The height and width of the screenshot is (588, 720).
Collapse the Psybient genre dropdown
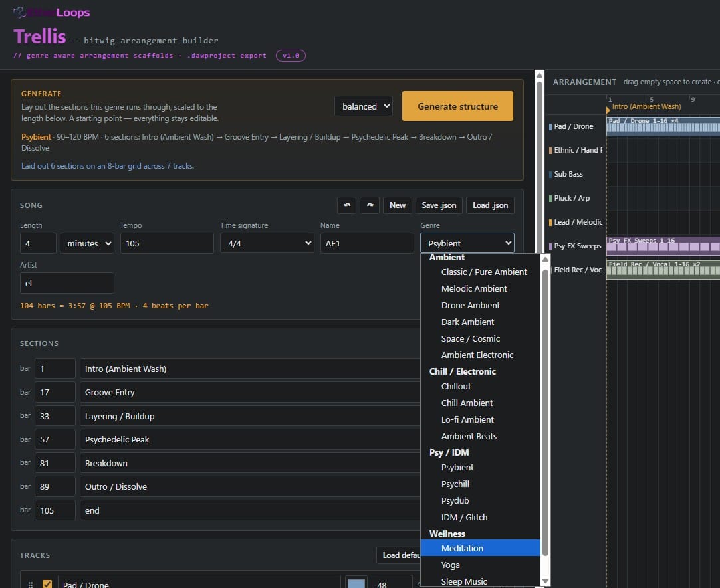[x=467, y=243]
